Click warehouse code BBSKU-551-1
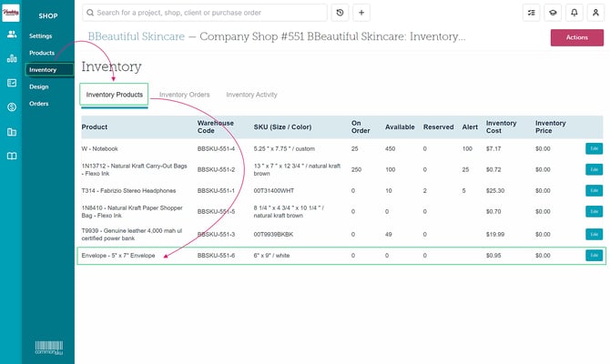 click(216, 190)
